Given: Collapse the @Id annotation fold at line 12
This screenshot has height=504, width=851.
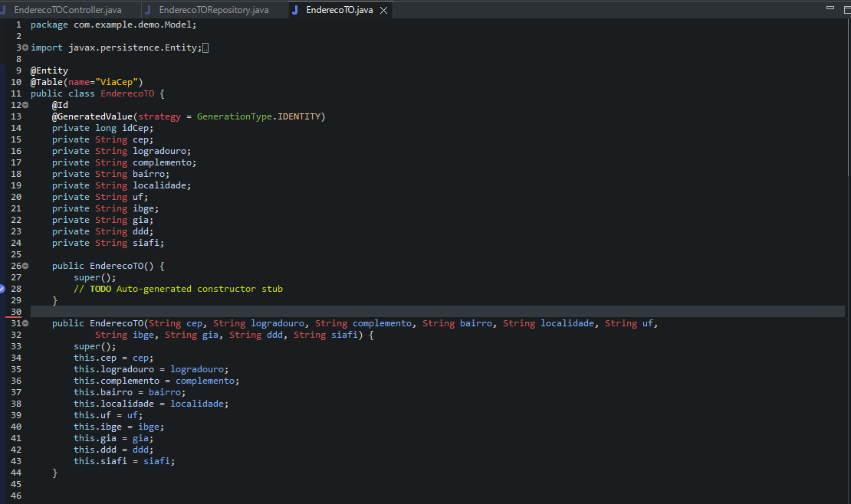Looking at the screenshot, I should [x=25, y=104].
